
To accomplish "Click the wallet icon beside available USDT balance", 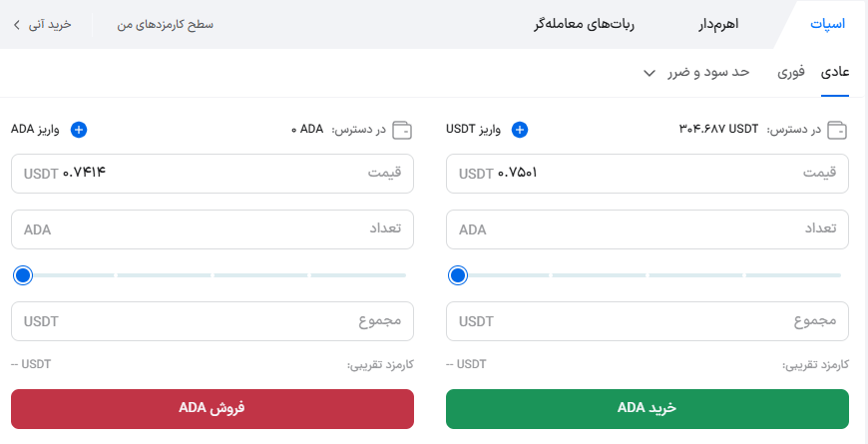I will 839,130.
